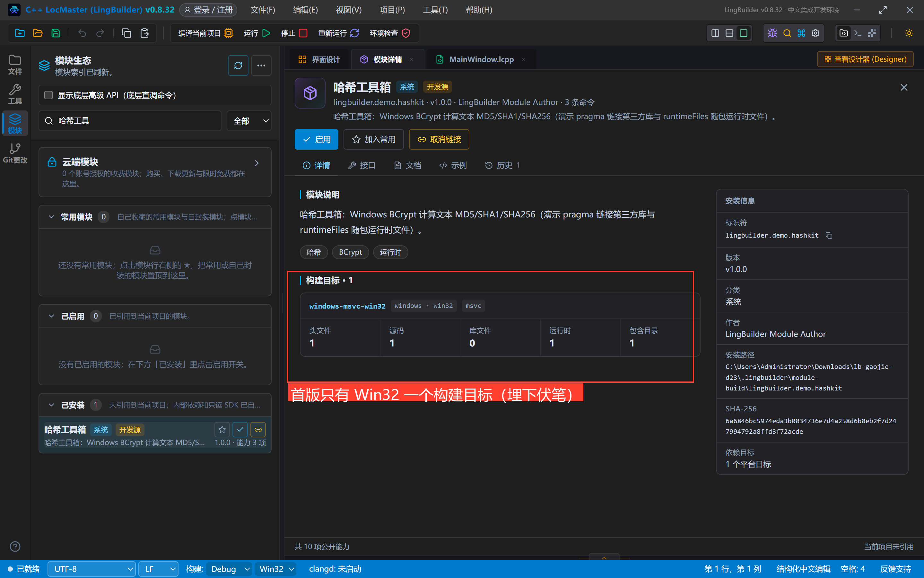Screen dimensions: 924x578
Task: Open the settings gear icon
Action: (815, 33)
